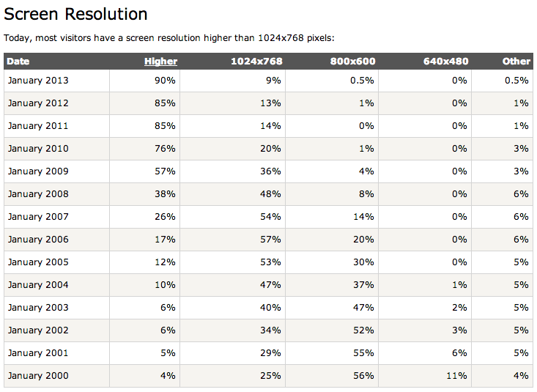Viewport: 537px width, 392px height.
Task: Click the 48% cell in January 2008 row
Action: 271,194
